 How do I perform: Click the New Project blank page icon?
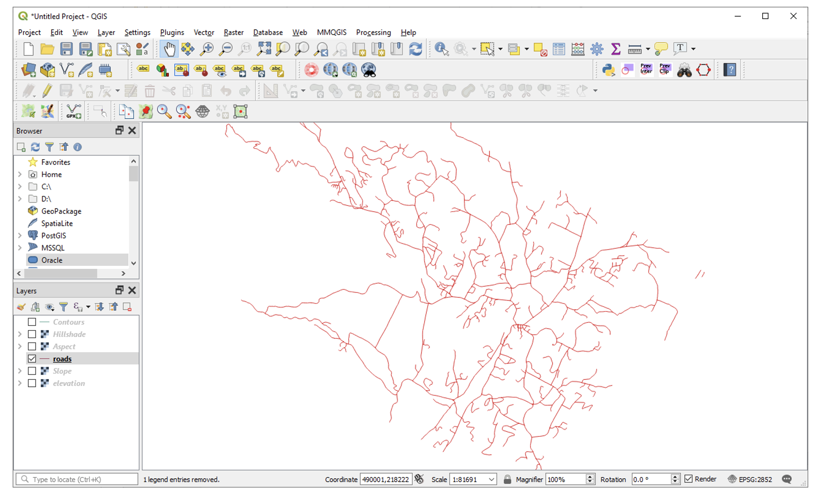[28, 49]
